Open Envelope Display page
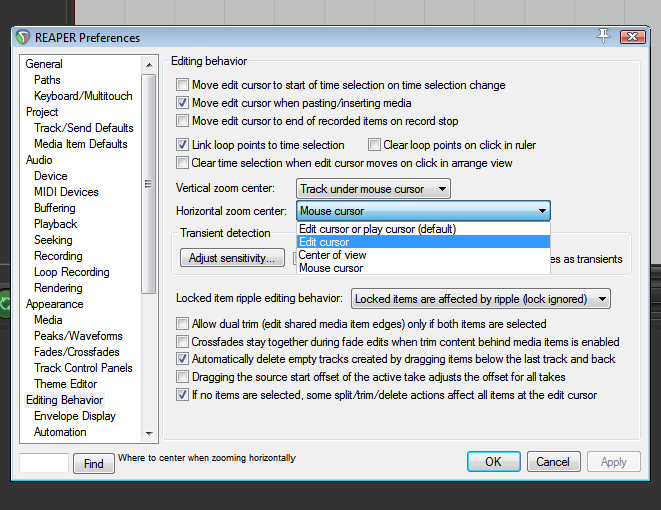Image resolution: width=661 pixels, height=510 pixels. tap(75, 416)
